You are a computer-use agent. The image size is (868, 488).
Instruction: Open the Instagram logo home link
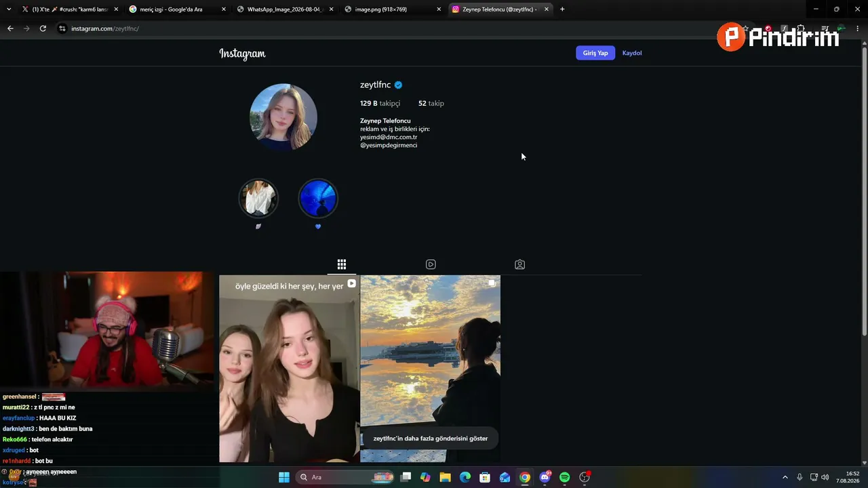(242, 54)
